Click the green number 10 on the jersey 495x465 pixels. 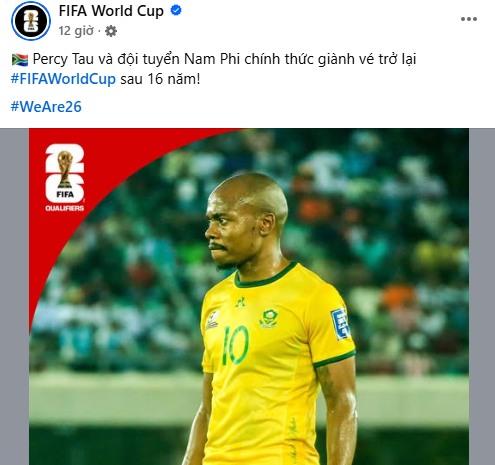235,345
